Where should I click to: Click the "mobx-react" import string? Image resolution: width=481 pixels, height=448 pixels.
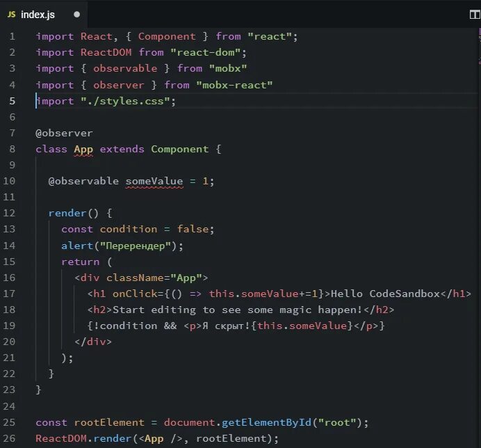coord(234,85)
